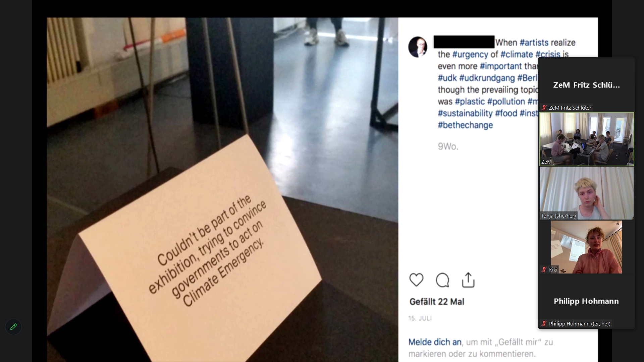Open comments with the speech bubble icon

click(442, 280)
